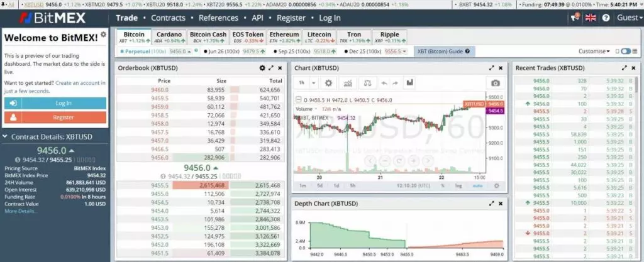Click compare symbols scales icon

[367, 83]
